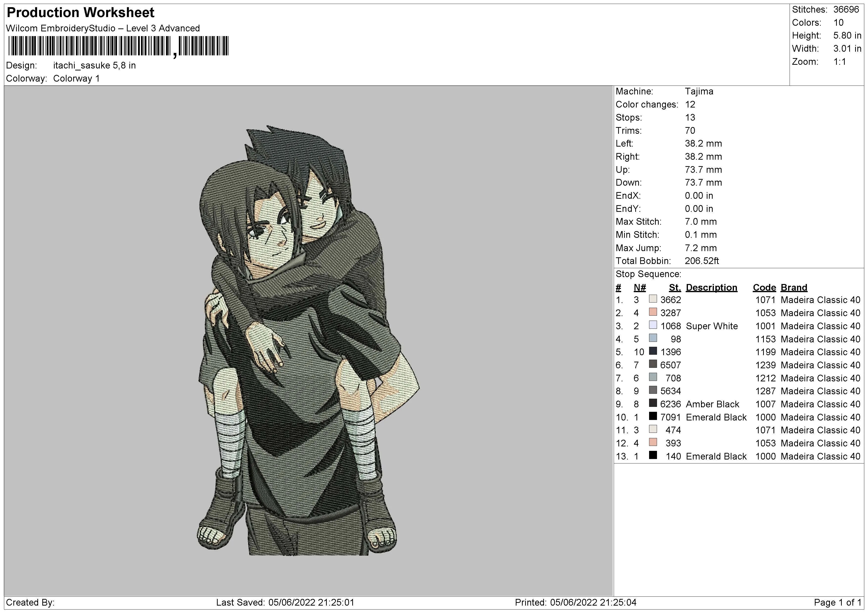This screenshot has width=868, height=613.
Task: Click the 'Production Worksheet' title
Action: point(81,12)
